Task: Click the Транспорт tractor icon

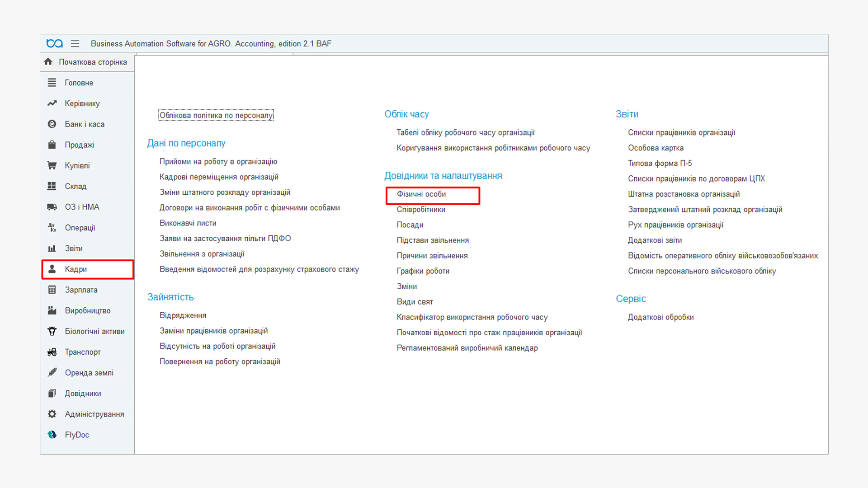Action: point(52,352)
